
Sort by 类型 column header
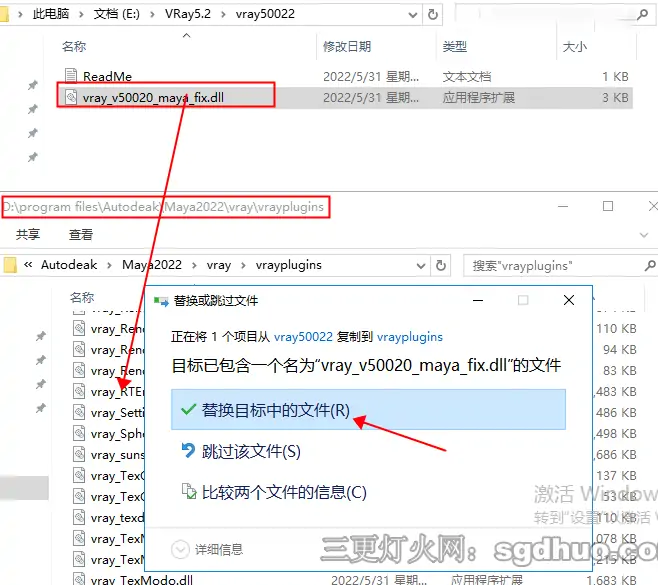tap(455, 46)
